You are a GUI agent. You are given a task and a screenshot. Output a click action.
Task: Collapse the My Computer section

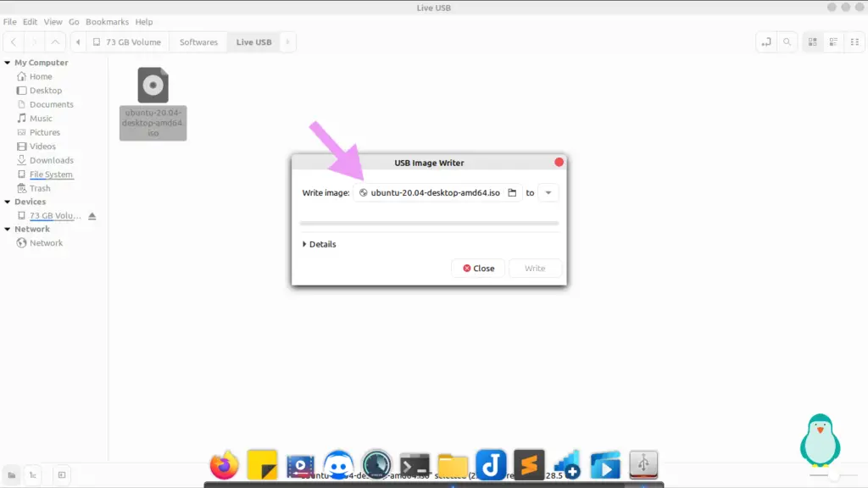[x=7, y=63]
